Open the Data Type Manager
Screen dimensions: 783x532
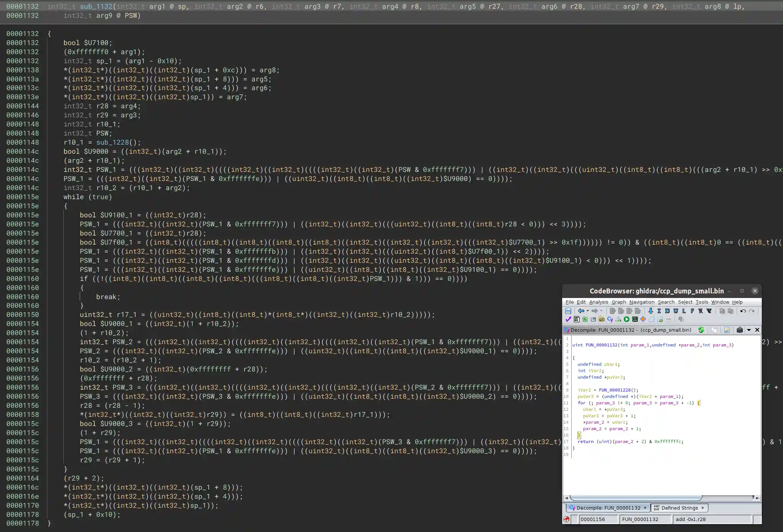pos(601,319)
